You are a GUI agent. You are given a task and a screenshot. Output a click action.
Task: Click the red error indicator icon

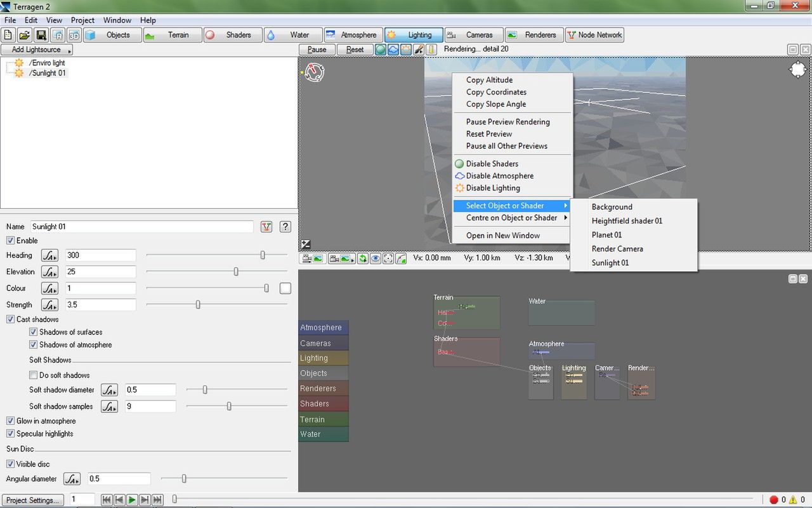click(x=773, y=500)
